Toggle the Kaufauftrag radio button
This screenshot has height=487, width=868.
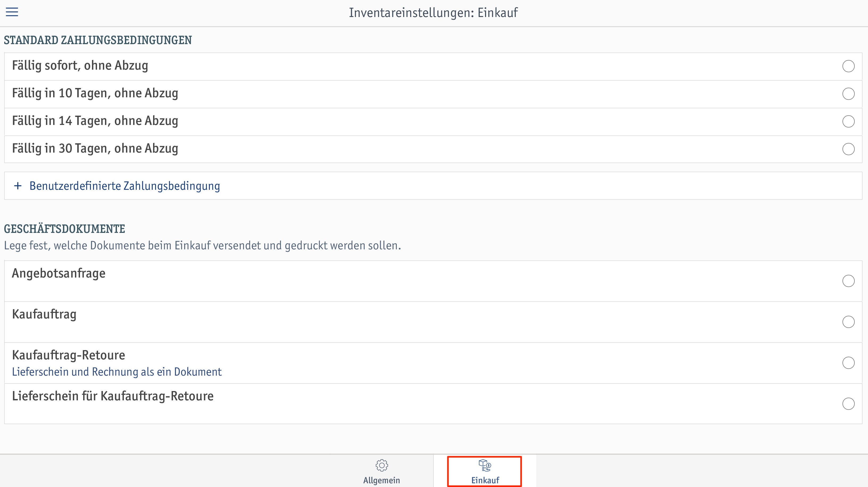coord(848,322)
